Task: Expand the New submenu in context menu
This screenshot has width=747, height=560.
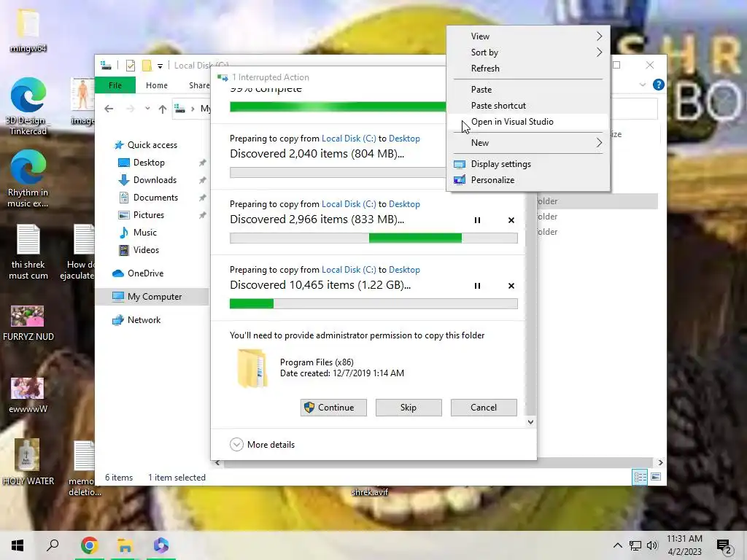Action: click(528, 143)
